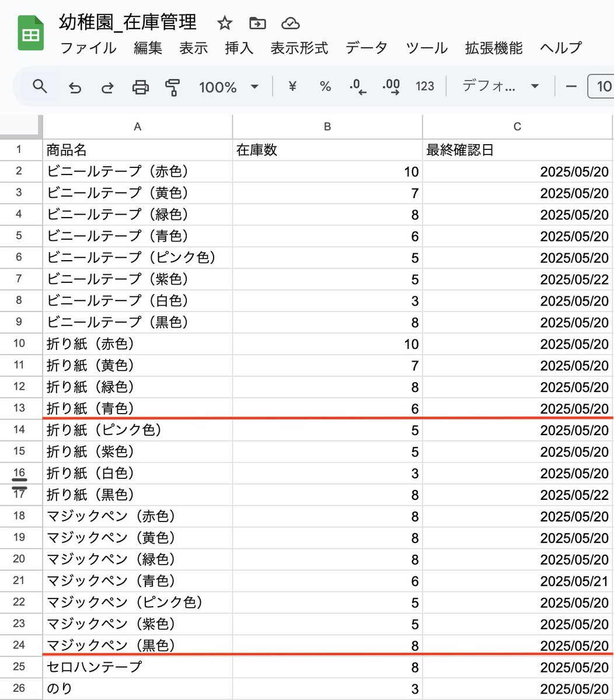Screen dimensions: 614x700
Task: Select cell 折り紙（青色）
Action: click(x=138, y=408)
